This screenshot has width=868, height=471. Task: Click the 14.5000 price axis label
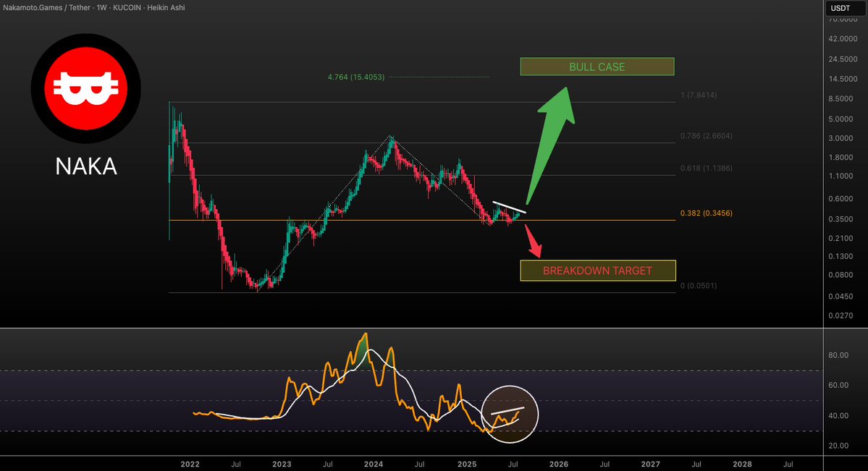(x=843, y=79)
